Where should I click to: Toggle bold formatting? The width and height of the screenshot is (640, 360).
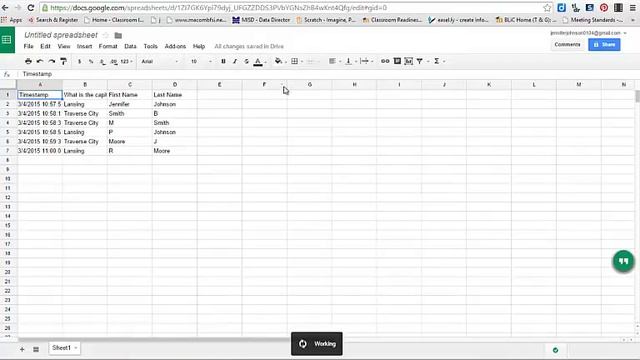coord(223,61)
